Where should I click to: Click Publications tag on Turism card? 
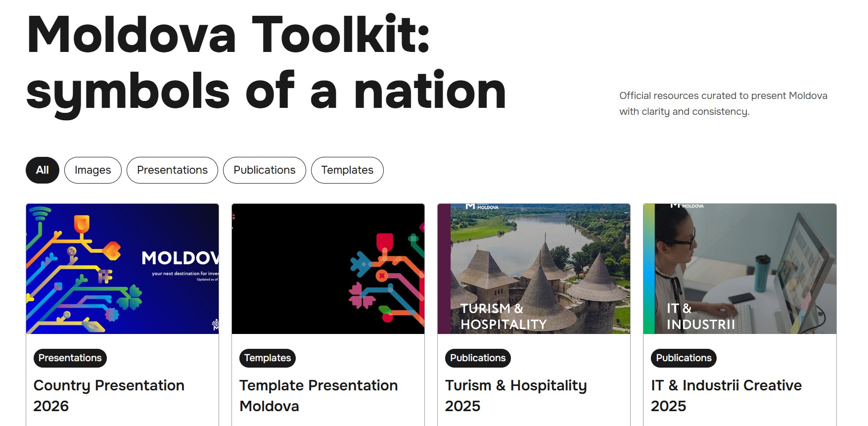tap(478, 358)
